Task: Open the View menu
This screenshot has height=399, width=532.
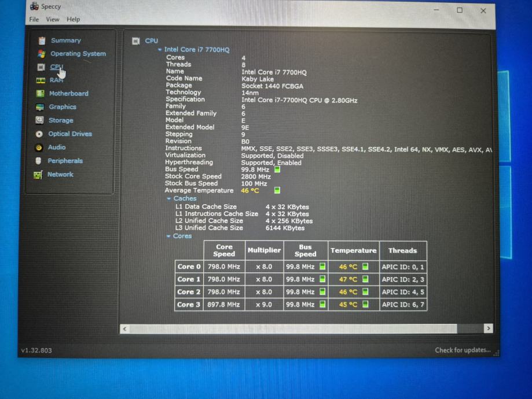Action: [53, 19]
